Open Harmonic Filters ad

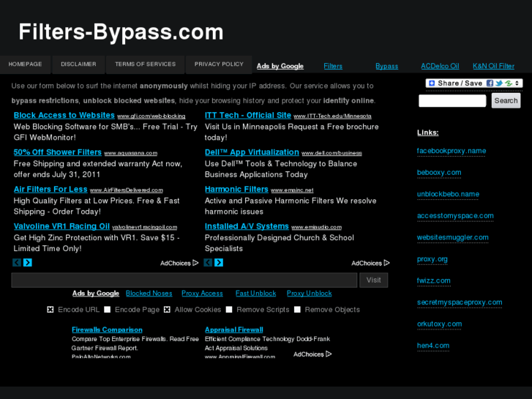tap(236, 190)
